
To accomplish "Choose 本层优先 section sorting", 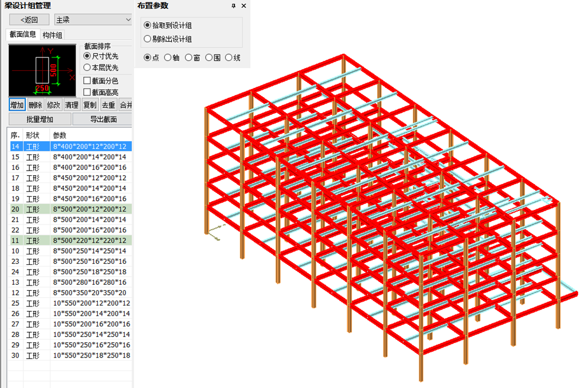I will [x=87, y=68].
